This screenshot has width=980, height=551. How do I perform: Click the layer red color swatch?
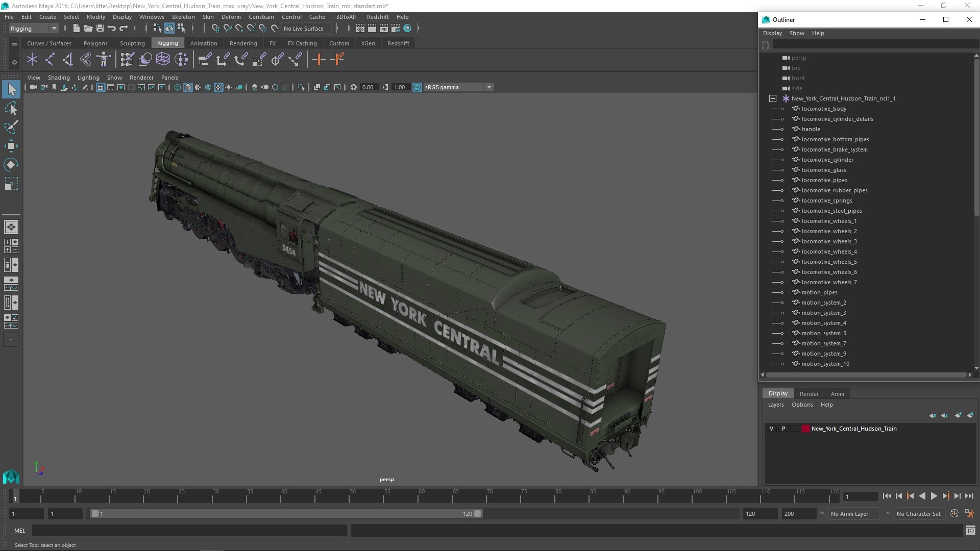(x=806, y=429)
